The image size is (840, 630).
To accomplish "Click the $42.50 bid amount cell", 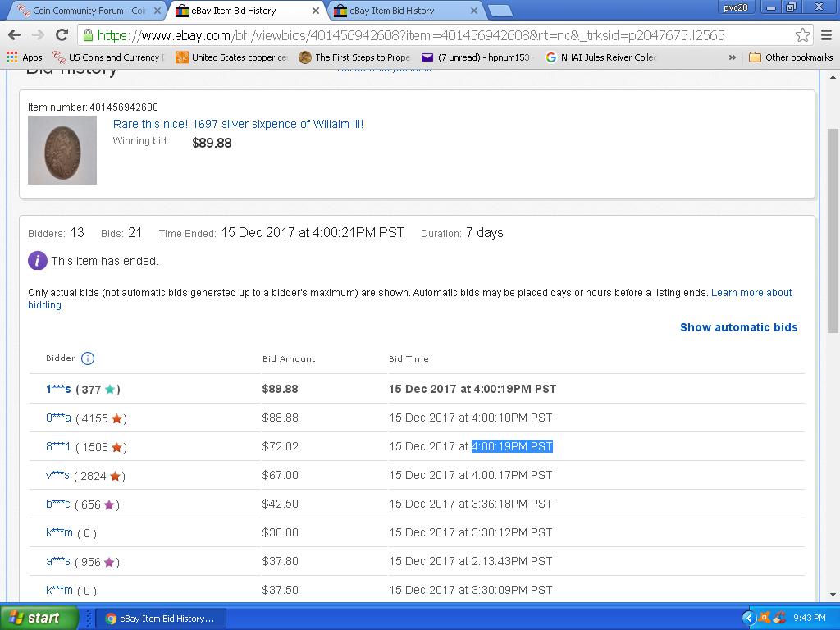I will 281,504.
